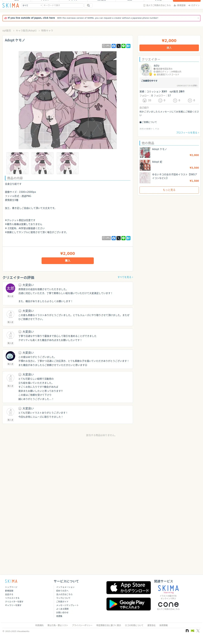Click App Store download badge
The height and width of the screenshot is (644, 203).
click(129, 588)
